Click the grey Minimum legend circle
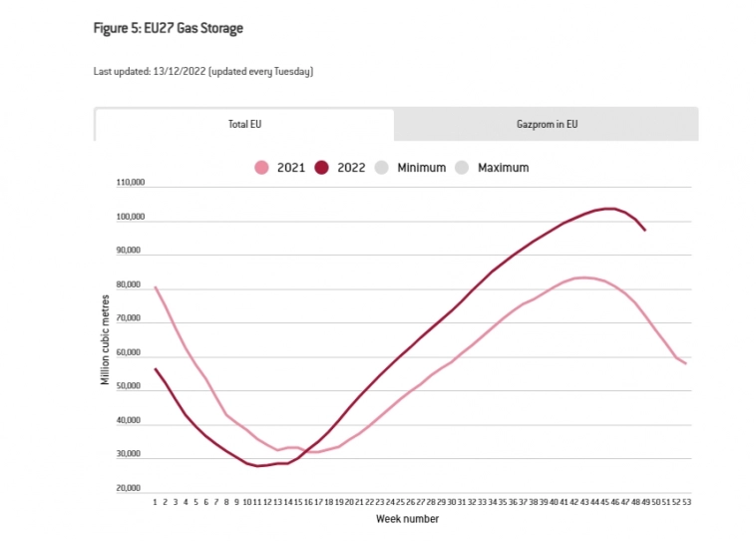 [x=382, y=168]
